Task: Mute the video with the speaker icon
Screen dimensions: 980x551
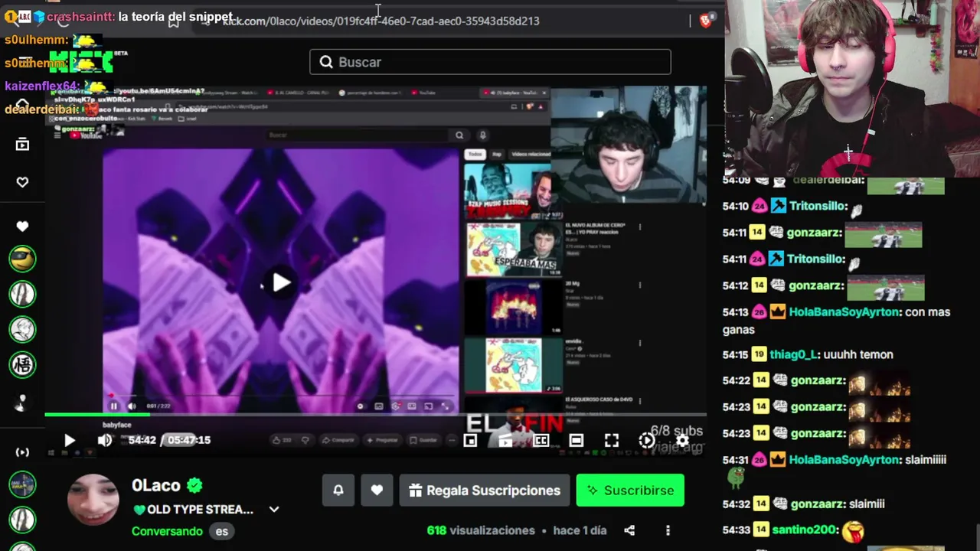Action: click(x=105, y=440)
